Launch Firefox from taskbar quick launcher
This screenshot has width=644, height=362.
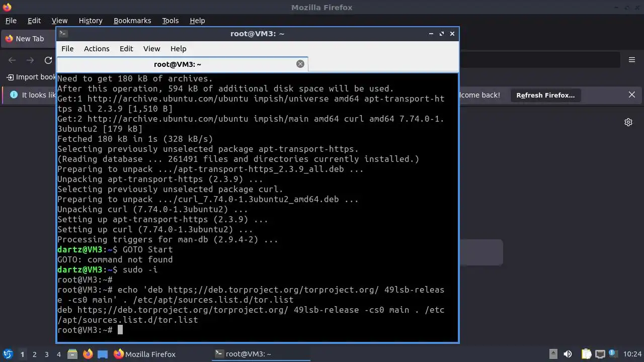click(88, 354)
